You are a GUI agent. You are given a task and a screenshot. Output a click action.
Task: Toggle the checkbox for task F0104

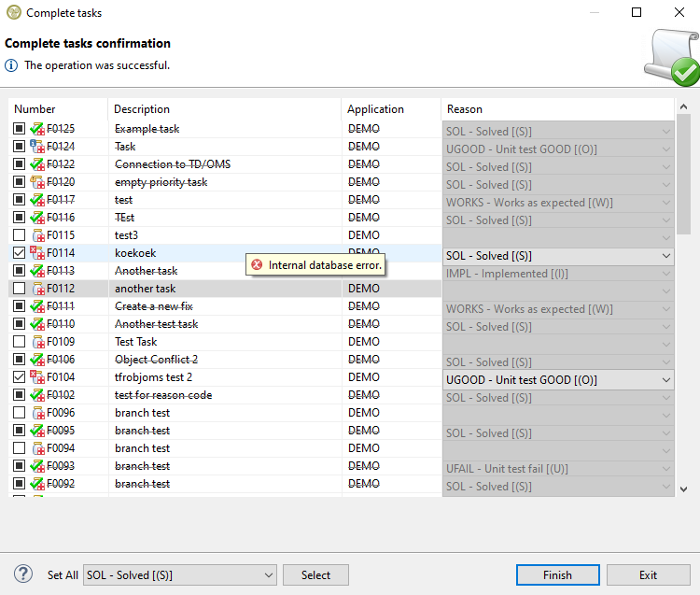tap(19, 377)
